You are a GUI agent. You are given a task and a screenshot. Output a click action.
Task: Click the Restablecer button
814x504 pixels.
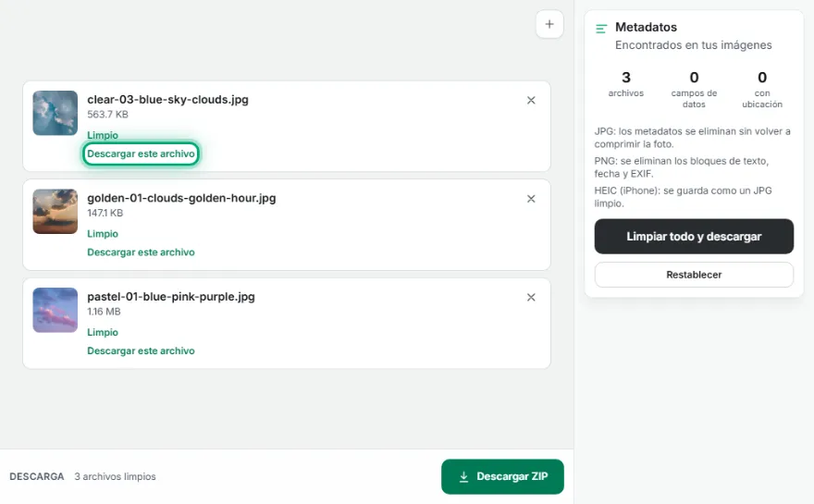click(x=694, y=275)
